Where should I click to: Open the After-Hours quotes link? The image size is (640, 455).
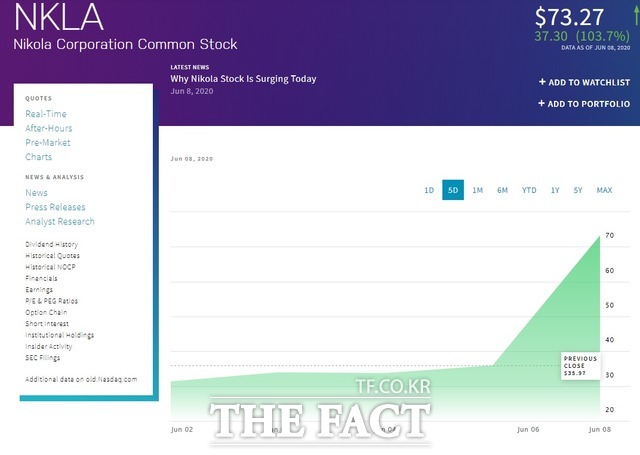pos(49,129)
